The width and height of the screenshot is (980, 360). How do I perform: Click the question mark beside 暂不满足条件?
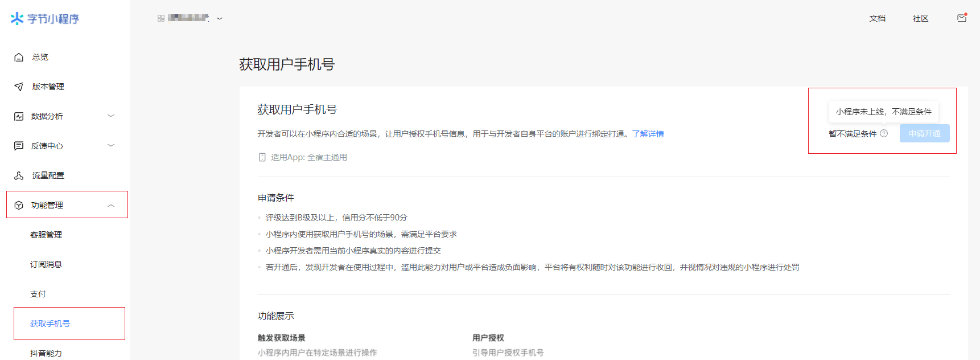884,133
